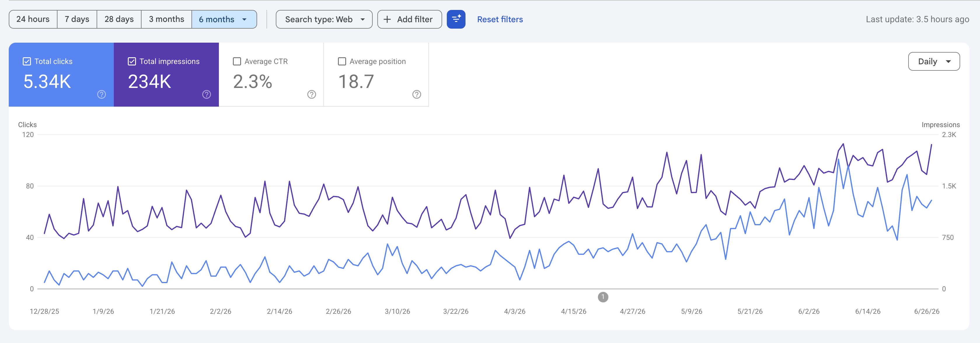Click the 2/14/26 date label

pyautogui.click(x=280, y=311)
